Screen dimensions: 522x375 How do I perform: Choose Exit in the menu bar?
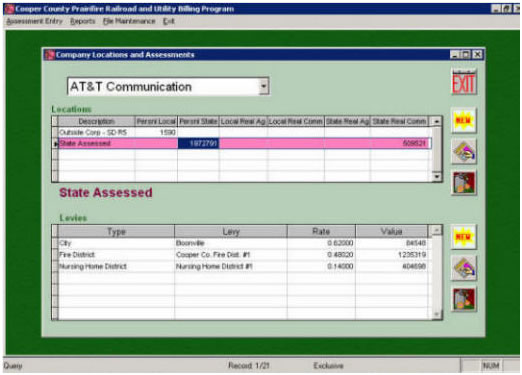168,21
